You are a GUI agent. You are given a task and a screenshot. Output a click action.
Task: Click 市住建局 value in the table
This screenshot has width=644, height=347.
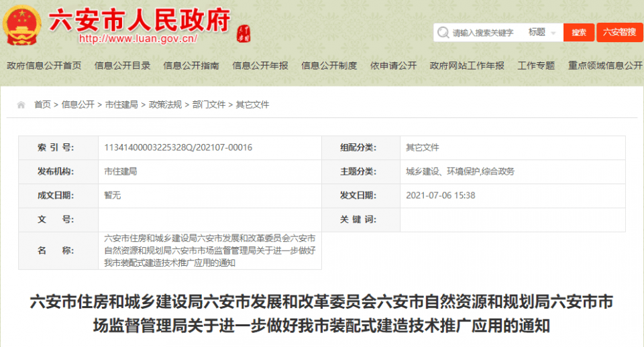click(120, 171)
